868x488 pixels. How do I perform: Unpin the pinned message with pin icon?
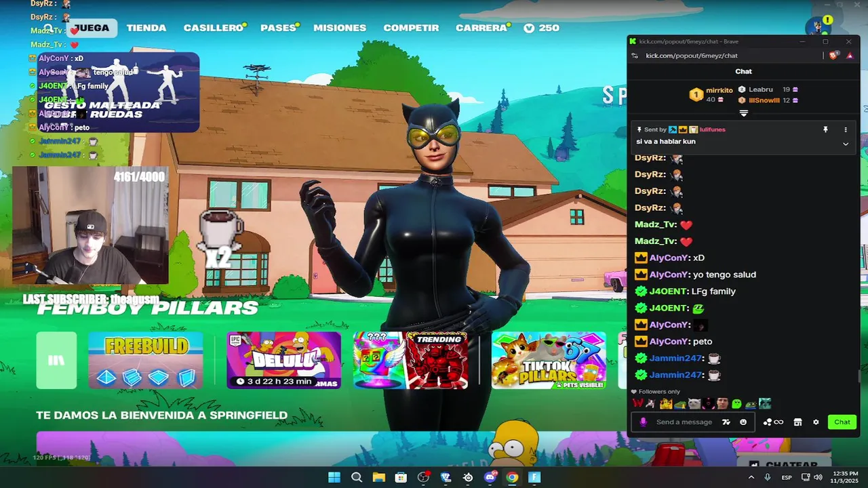pyautogui.click(x=825, y=129)
